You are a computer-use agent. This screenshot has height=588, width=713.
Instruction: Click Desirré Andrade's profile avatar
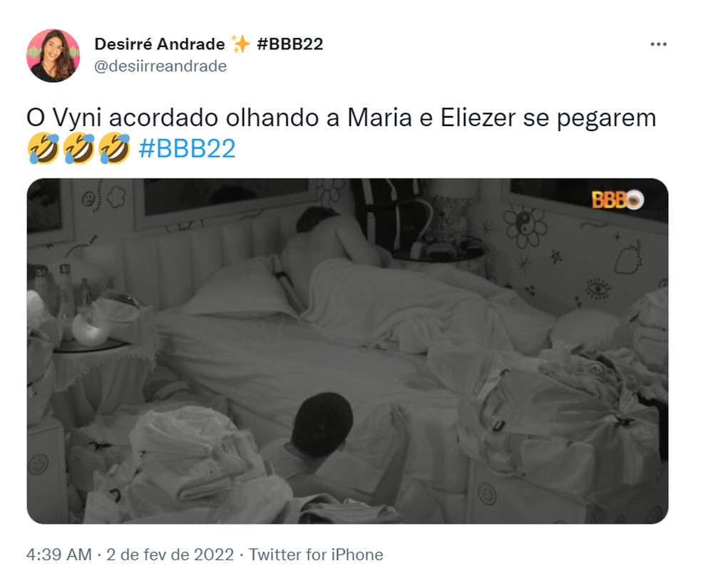[x=53, y=56]
